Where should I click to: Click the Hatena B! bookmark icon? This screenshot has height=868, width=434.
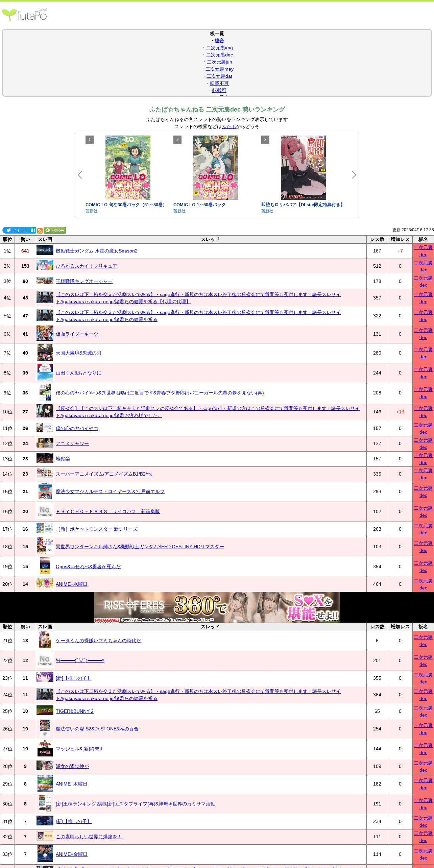(x=33, y=230)
